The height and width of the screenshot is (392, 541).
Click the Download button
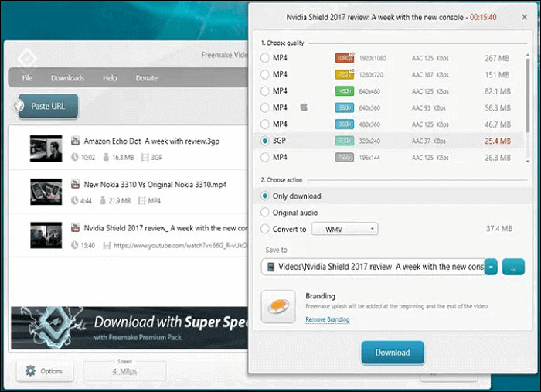tap(393, 353)
